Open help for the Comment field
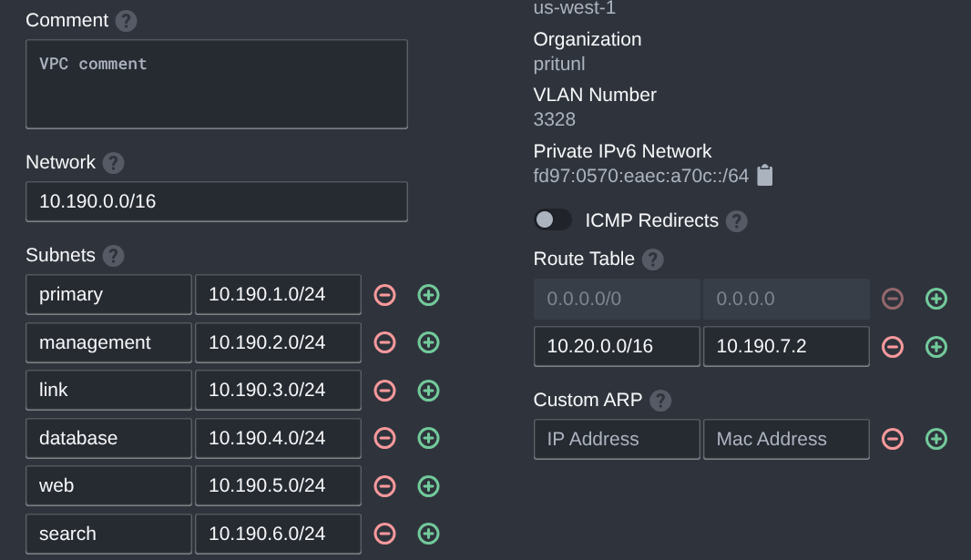 [x=126, y=19]
